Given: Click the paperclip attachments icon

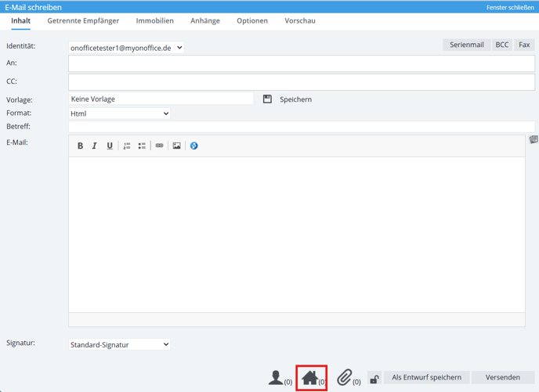Looking at the screenshot, I should [x=345, y=377].
